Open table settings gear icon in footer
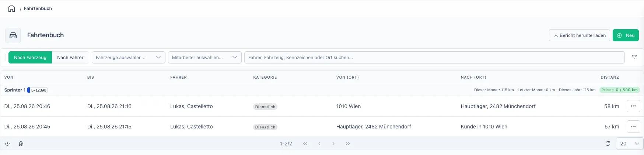This screenshot has width=644, height=155. coord(21,144)
